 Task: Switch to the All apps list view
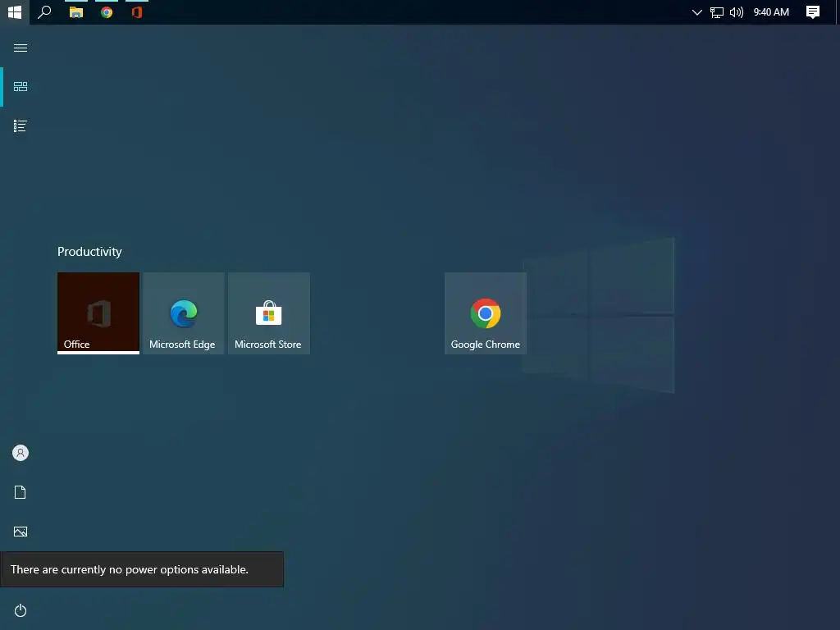pyautogui.click(x=21, y=126)
